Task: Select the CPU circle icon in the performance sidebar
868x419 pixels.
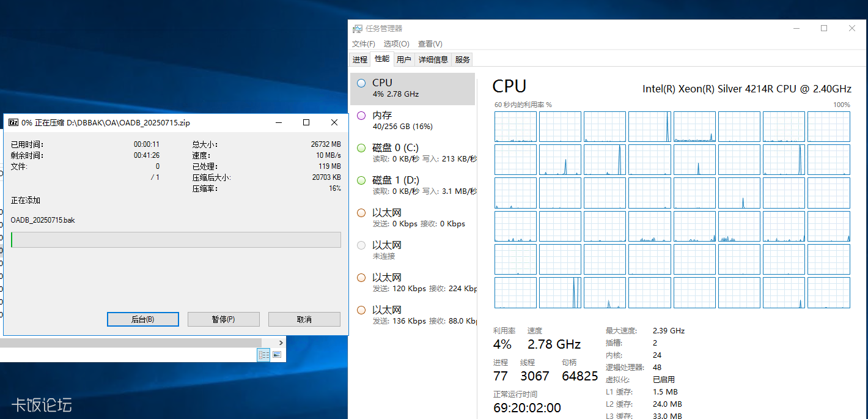Action: coord(361,83)
